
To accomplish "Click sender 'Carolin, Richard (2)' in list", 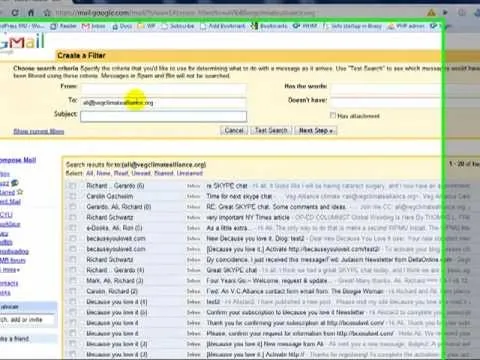I will click(x=112, y=291).
